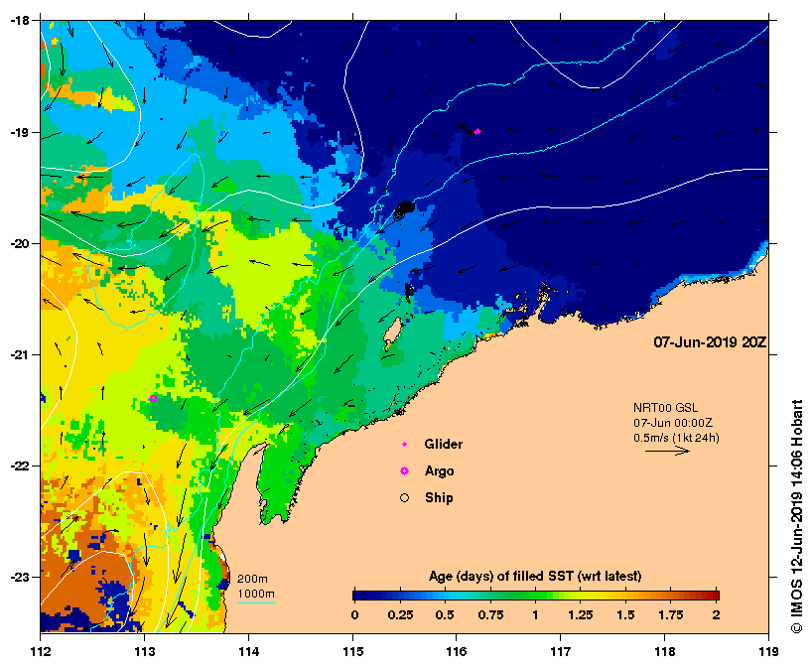This screenshot has height=667, width=812.
Task: Click the velocity scale reference arrow
Action: pos(667,451)
